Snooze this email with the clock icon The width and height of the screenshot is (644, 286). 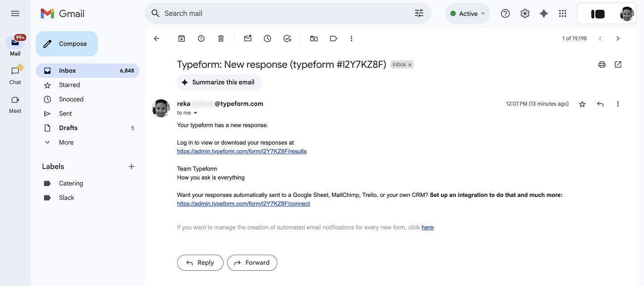[267, 38]
